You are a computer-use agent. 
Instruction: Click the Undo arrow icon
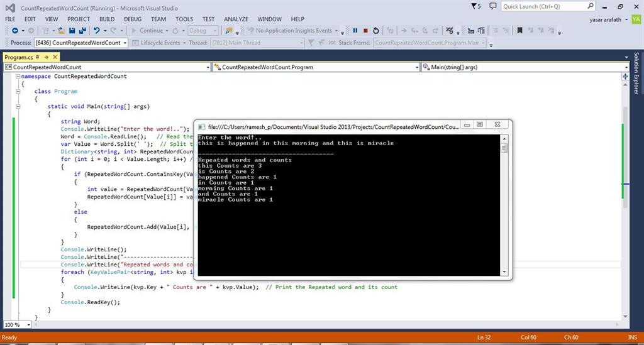click(96, 30)
